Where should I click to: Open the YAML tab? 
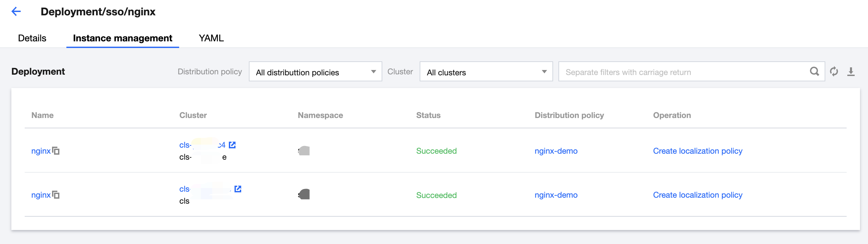coord(211,38)
